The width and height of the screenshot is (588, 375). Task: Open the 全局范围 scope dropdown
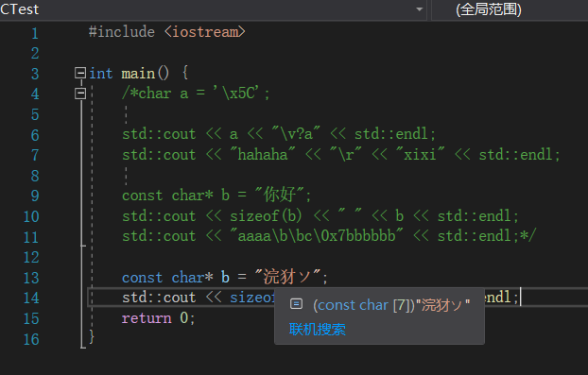510,9
